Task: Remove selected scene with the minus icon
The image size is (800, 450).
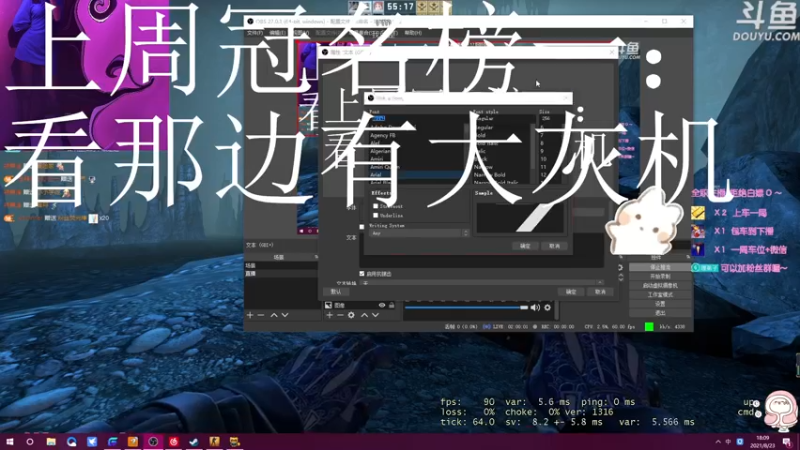Action: 261,315
